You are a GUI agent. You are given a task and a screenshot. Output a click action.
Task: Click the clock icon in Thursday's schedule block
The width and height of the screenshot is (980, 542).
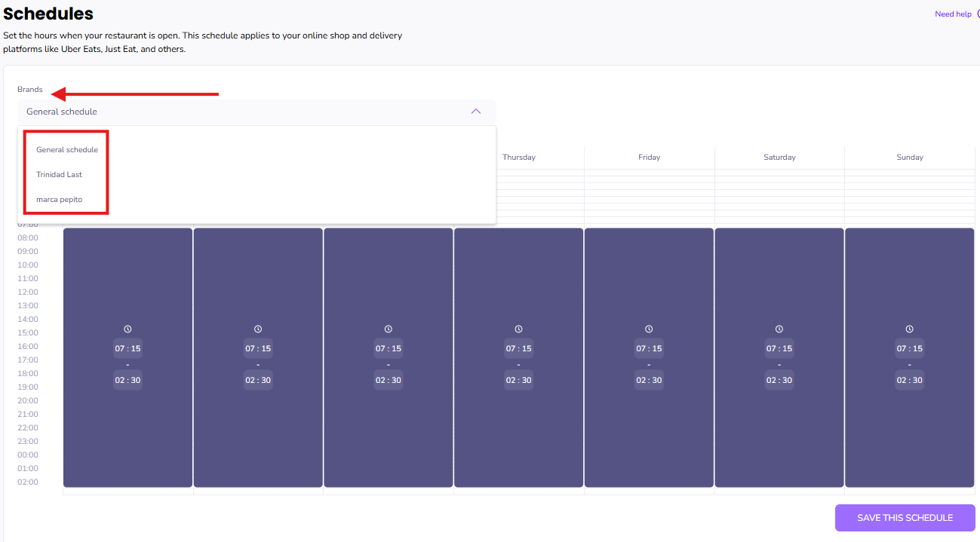click(x=518, y=329)
